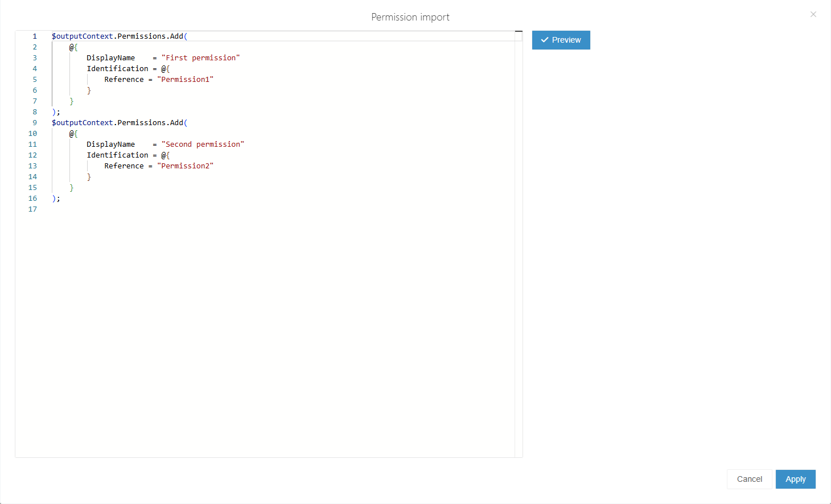Click the "Permission1" reference string
The width and height of the screenshot is (831, 504).
[185, 80]
